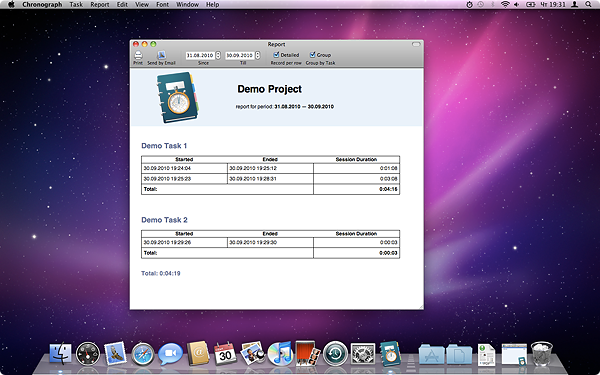Launch the Mail app in Dock

[x=115, y=353]
